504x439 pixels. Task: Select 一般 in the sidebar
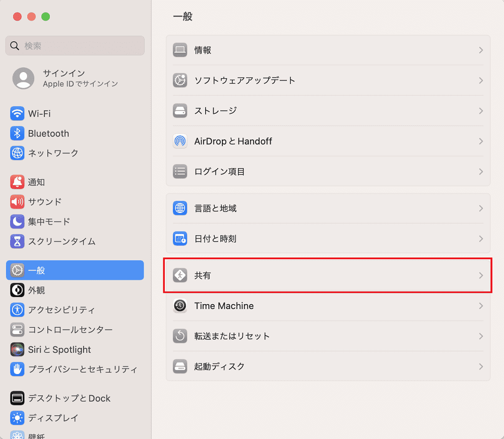point(75,270)
